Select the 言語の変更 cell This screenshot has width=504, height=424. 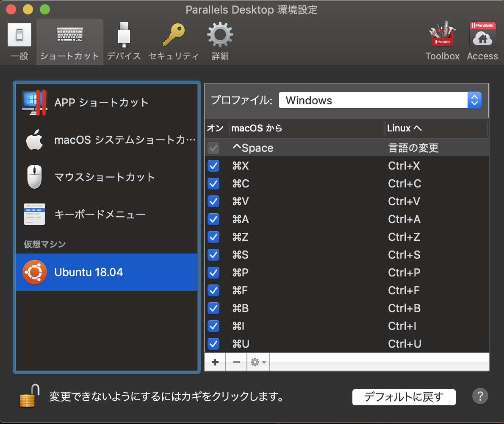coord(413,148)
